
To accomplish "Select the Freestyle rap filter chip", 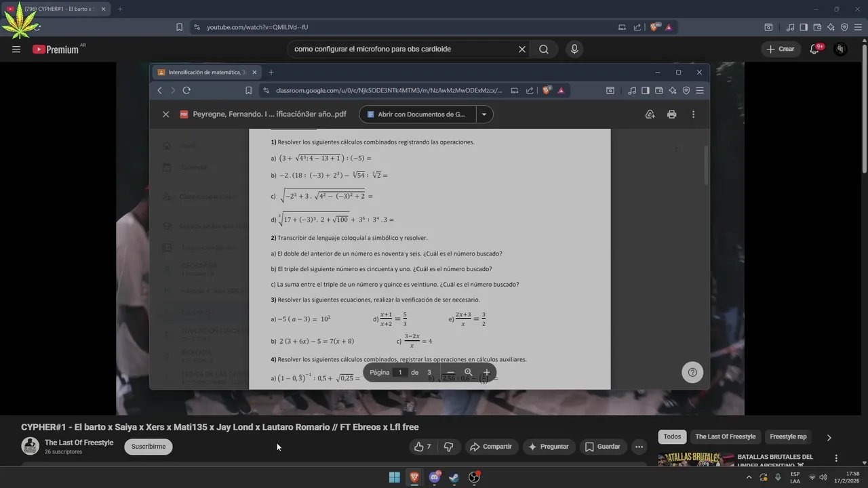I will (788, 436).
